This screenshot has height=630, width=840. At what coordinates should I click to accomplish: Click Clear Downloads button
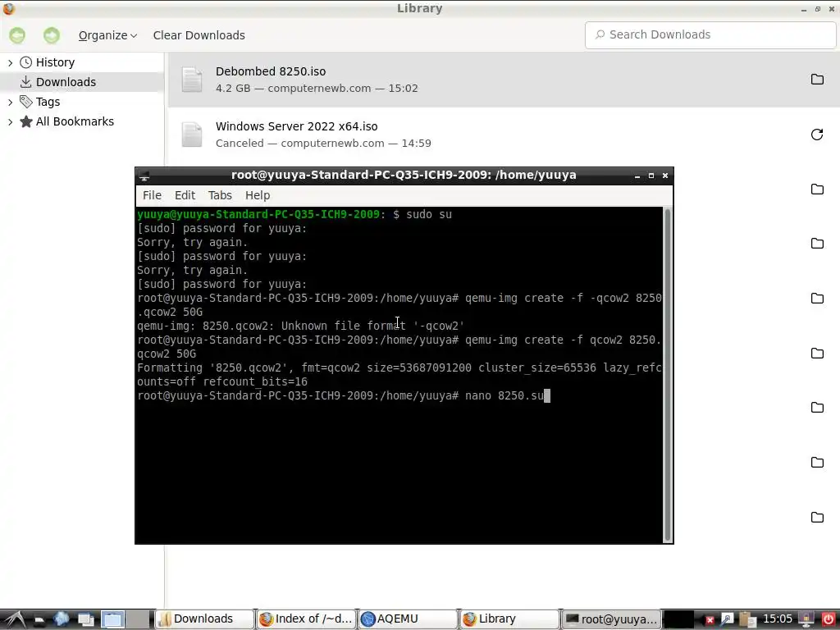point(199,35)
